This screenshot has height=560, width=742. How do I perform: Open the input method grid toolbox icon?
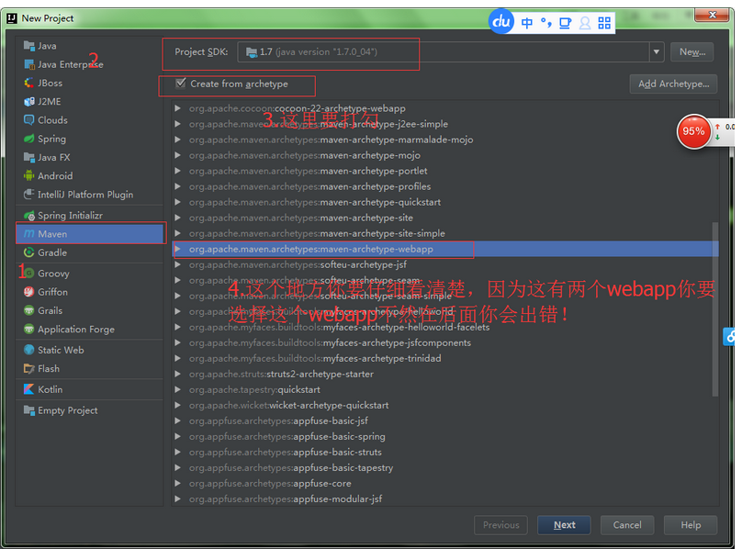pyautogui.click(x=604, y=23)
